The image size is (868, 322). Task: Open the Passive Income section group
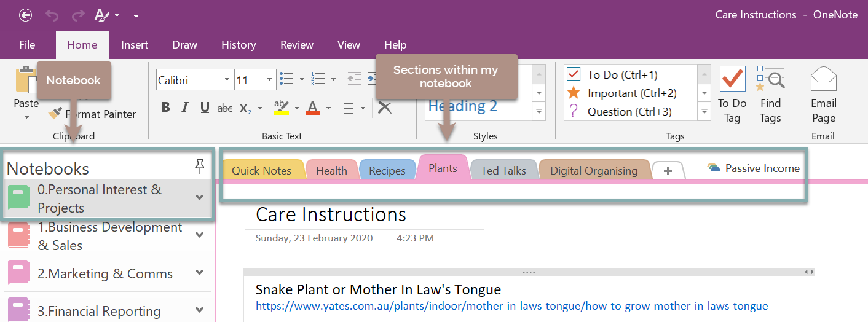(x=754, y=168)
